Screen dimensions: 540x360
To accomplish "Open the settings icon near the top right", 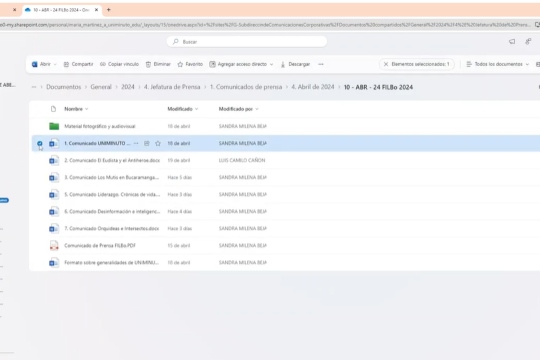I will coord(528,42).
